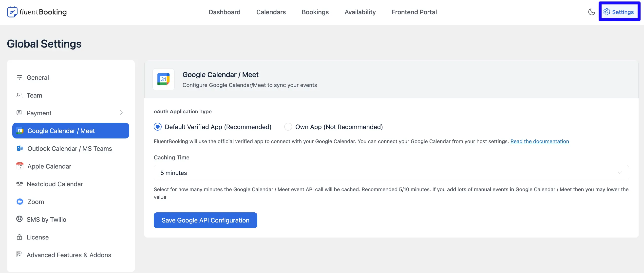Open Zoom settings item
Image resolution: width=644 pixels, height=273 pixels.
71,201
